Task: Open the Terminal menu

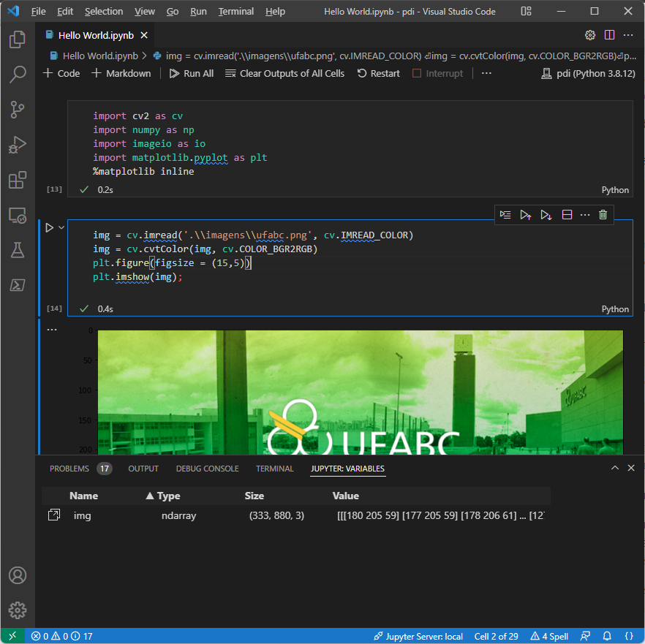Action: [235, 12]
